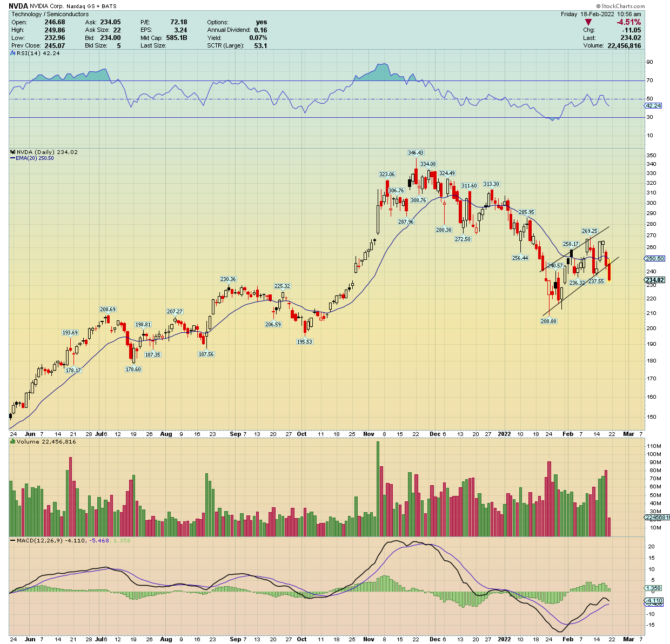Click the Volume 22,456,816 panel title
Viewport: 670px width, 644px height.
coord(43,442)
